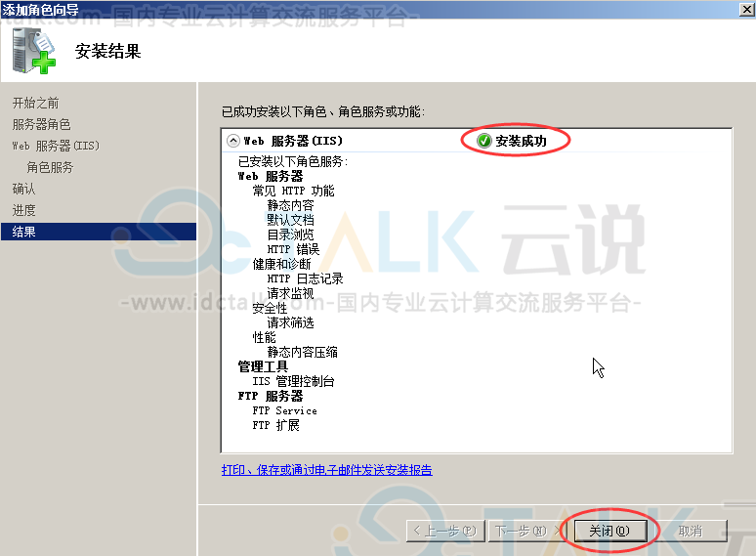Click the Web 服务器(IIS) result header title
The image size is (756, 556).
[x=293, y=141]
